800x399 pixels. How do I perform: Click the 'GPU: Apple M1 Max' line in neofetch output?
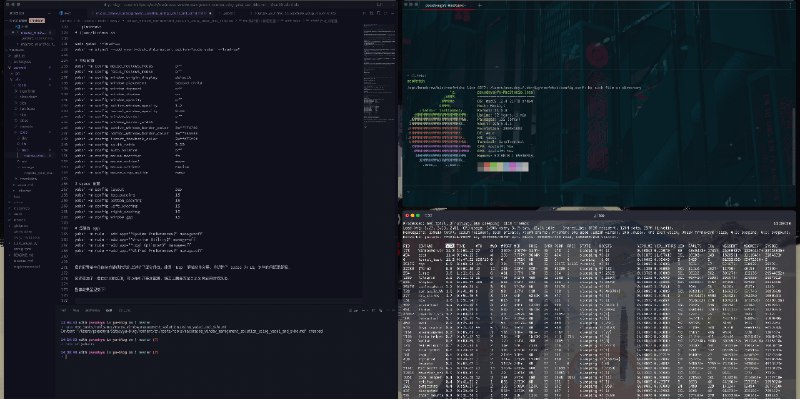coord(495,150)
